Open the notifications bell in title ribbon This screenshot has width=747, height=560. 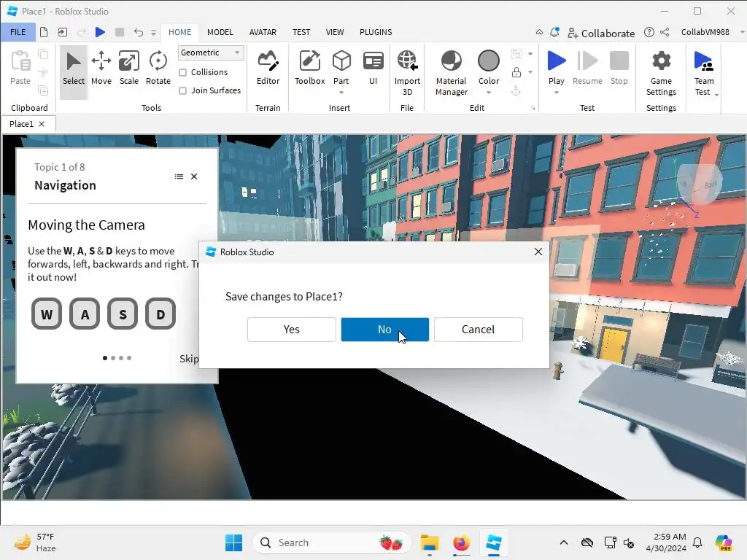[554, 32]
